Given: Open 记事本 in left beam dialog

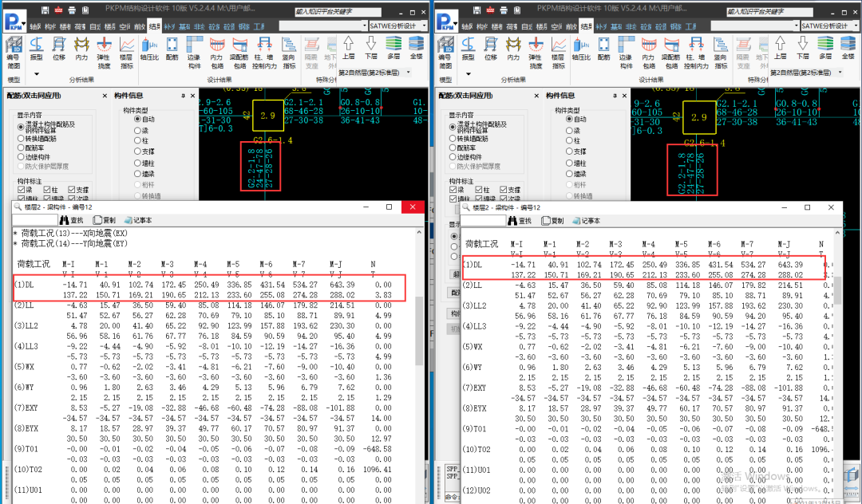Looking at the screenshot, I should [x=137, y=220].
